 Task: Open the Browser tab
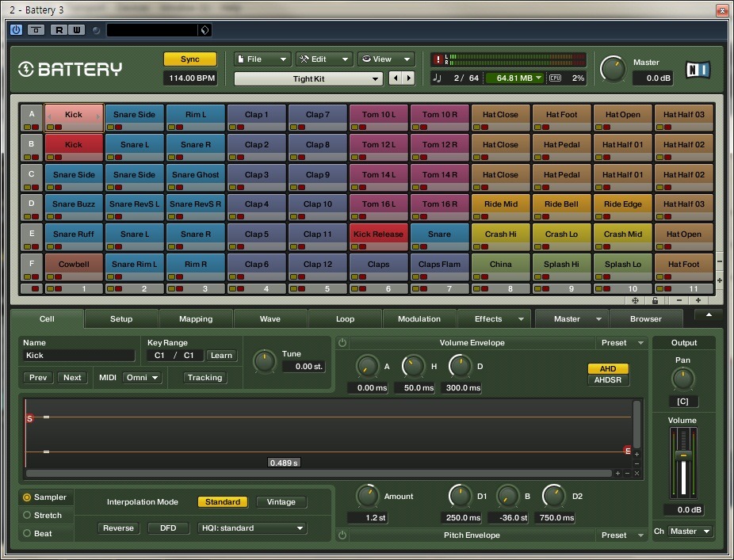point(646,319)
